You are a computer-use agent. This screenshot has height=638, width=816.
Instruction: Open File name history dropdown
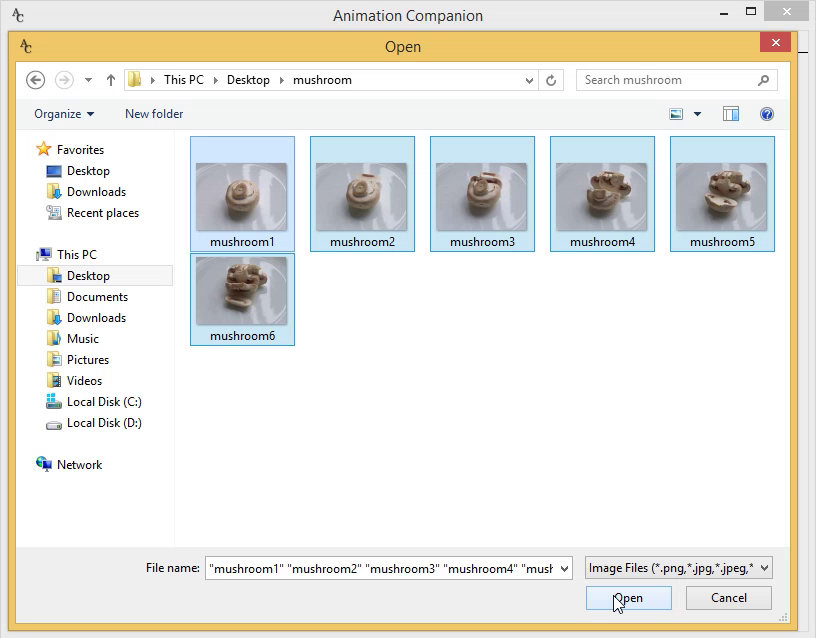(565, 569)
